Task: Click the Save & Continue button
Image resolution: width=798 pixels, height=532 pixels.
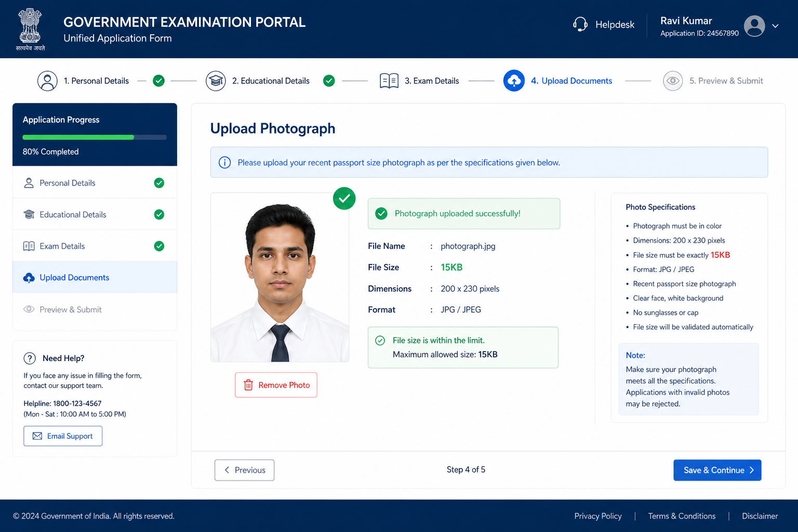Action: (x=717, y=470)
